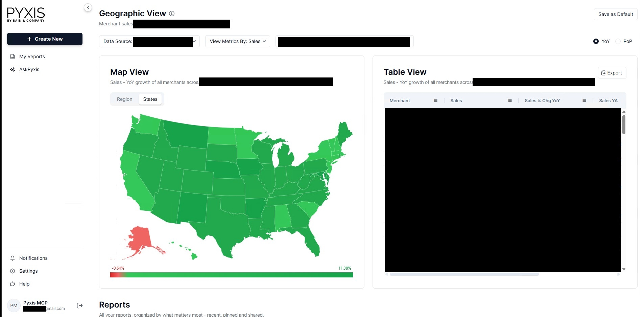The width and height of the screenshot is (644, 317).
Task: Click the YoY growth color gradient bar
Action: point(231,275)
